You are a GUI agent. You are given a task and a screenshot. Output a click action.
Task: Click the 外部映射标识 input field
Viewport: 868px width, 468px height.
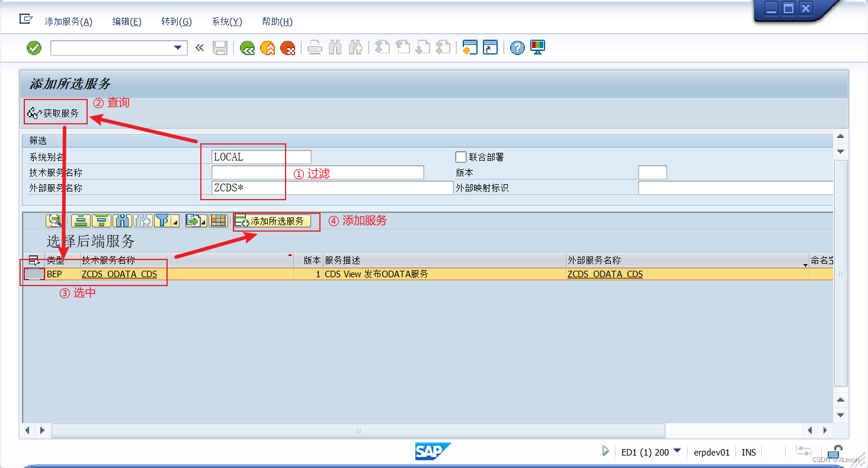tap(736, 188)
